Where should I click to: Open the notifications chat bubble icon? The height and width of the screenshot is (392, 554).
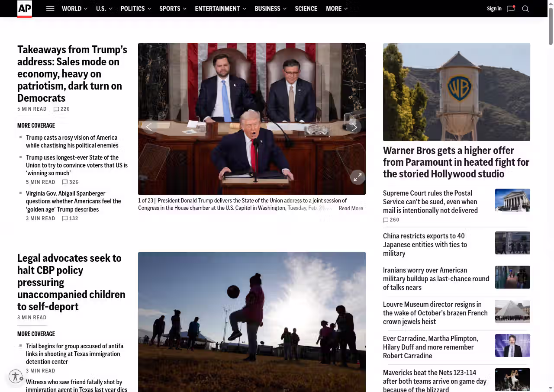(x=511, y=9)
